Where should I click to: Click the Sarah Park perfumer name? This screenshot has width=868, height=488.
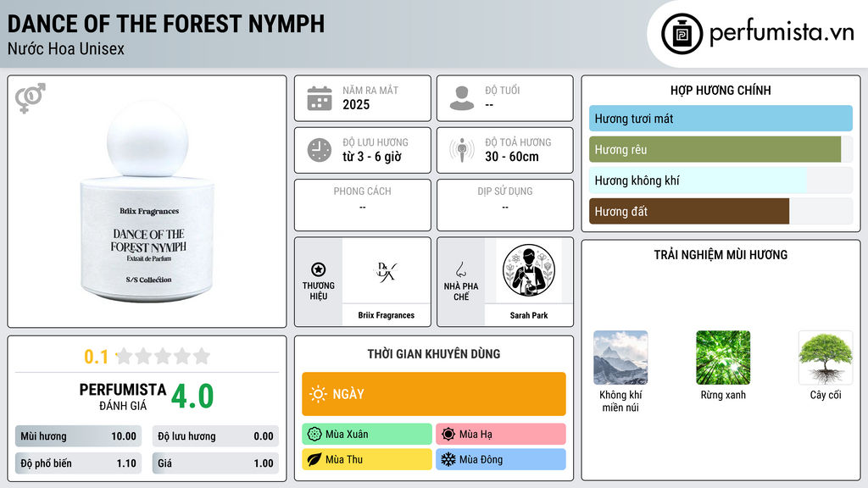click(529, 315)
